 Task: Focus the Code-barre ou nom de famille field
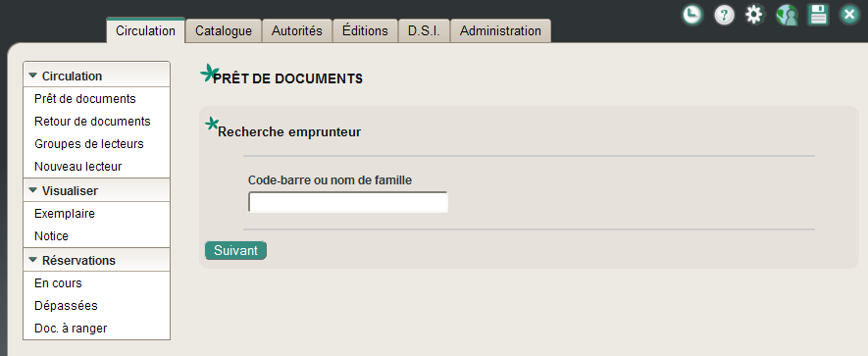[x=347, y=202]
